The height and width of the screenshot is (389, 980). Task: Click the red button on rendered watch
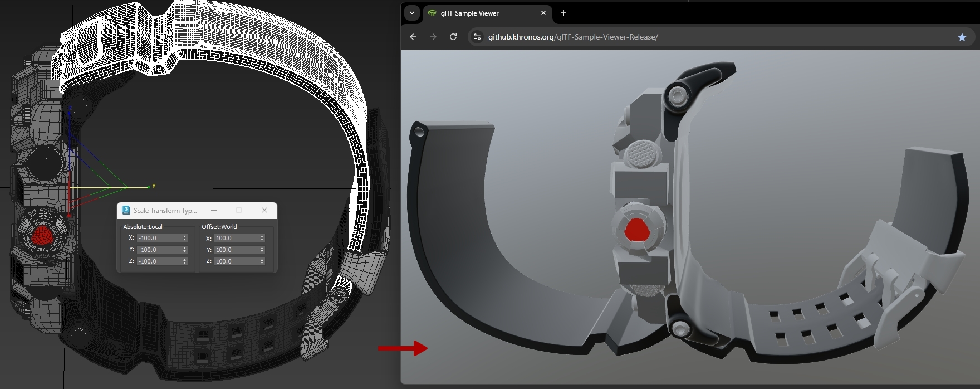[x=636, y=230]
